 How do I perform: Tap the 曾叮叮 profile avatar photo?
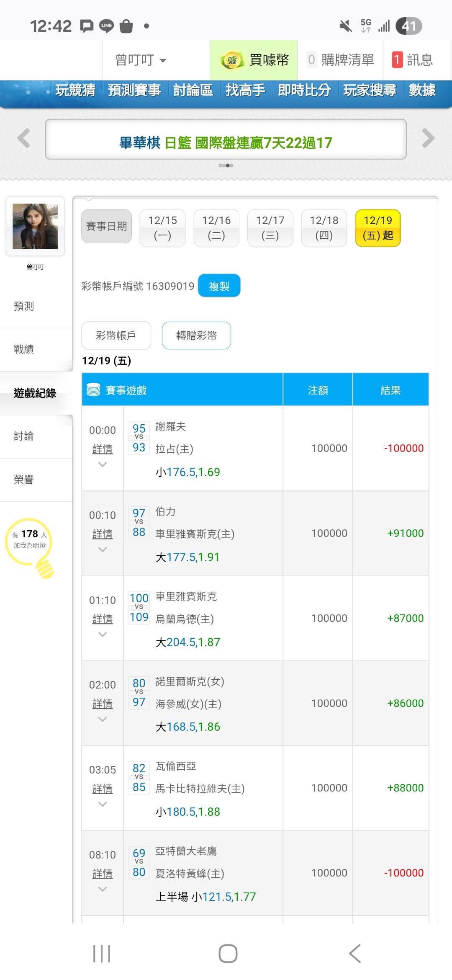pos(35,226)
